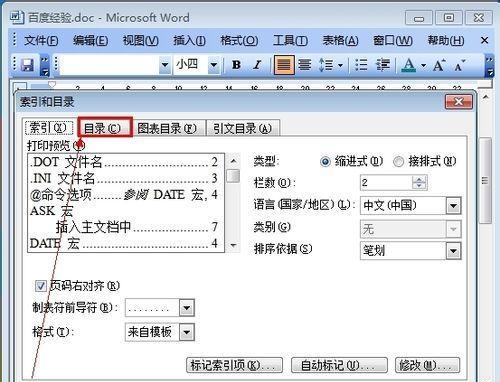
Task: Click the 'DATE 宏' preview entry
Action: [x=124, y=243]
